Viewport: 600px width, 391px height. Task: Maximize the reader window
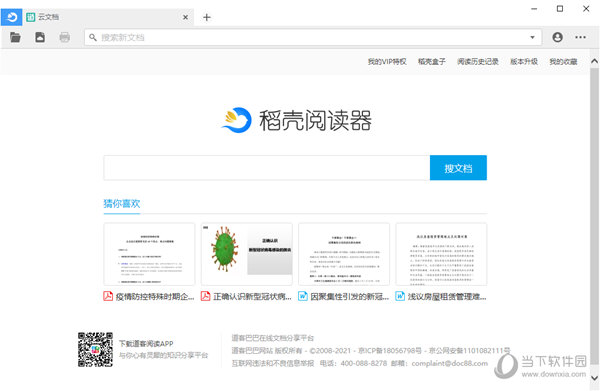click(x=560, y=8)
